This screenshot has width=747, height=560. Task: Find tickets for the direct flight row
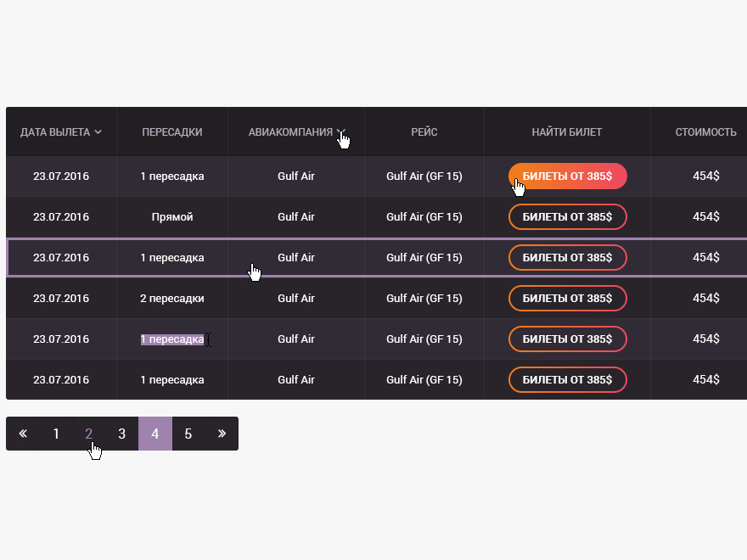click(567, 217)
